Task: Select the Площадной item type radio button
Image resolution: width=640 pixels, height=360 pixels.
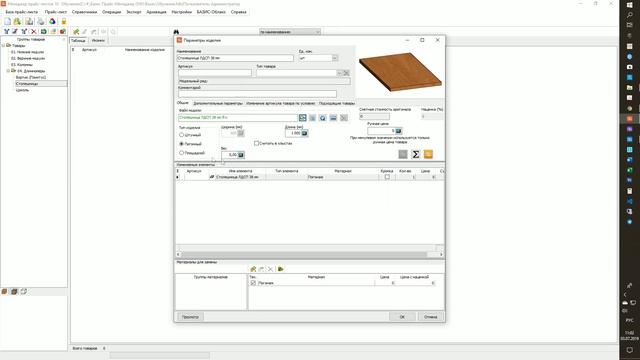Action: click(182, 153)
